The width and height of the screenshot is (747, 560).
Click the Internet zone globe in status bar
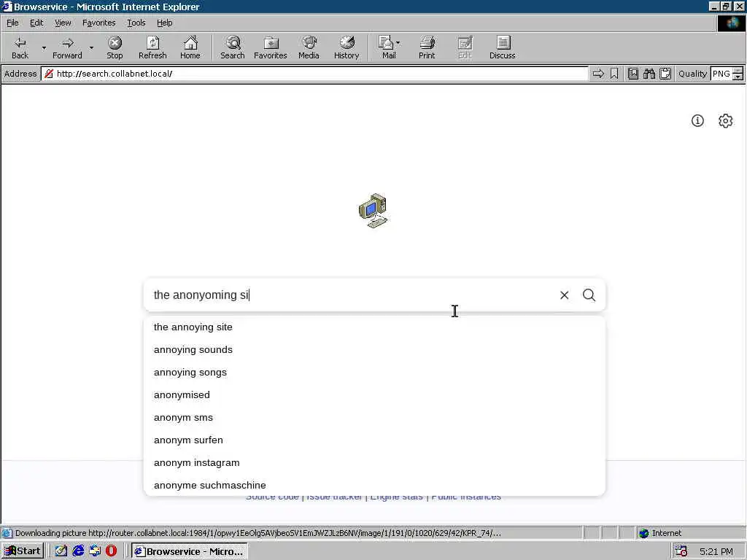click(x=644, y=533)
